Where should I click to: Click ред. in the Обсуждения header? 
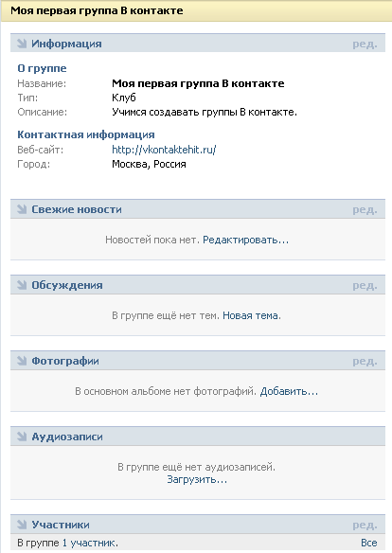(365, 285)
